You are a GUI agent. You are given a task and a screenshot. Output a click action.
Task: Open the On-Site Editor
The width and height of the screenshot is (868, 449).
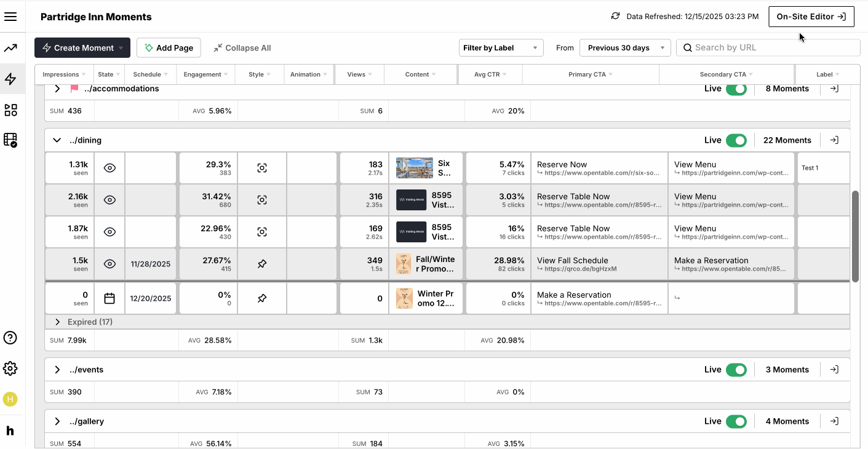coord(811,17)
